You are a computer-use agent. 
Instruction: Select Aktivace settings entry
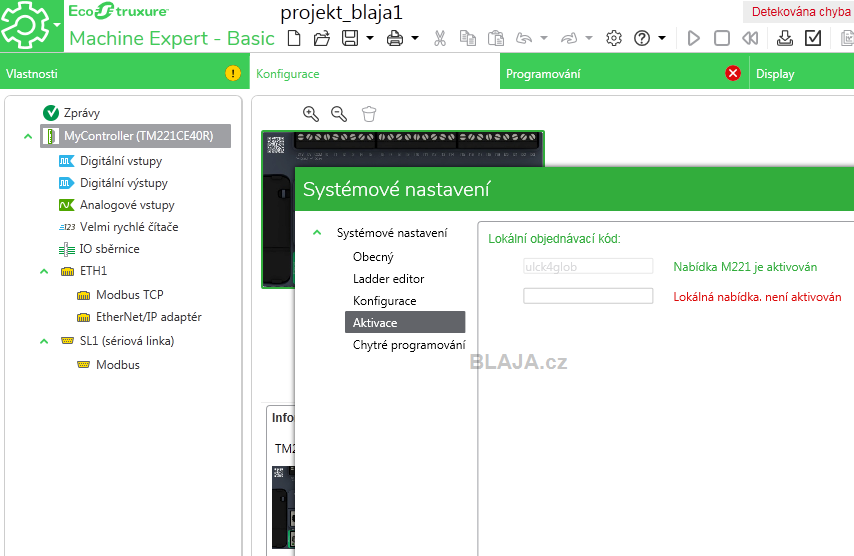pyautogui.click(x=405, y=322)
